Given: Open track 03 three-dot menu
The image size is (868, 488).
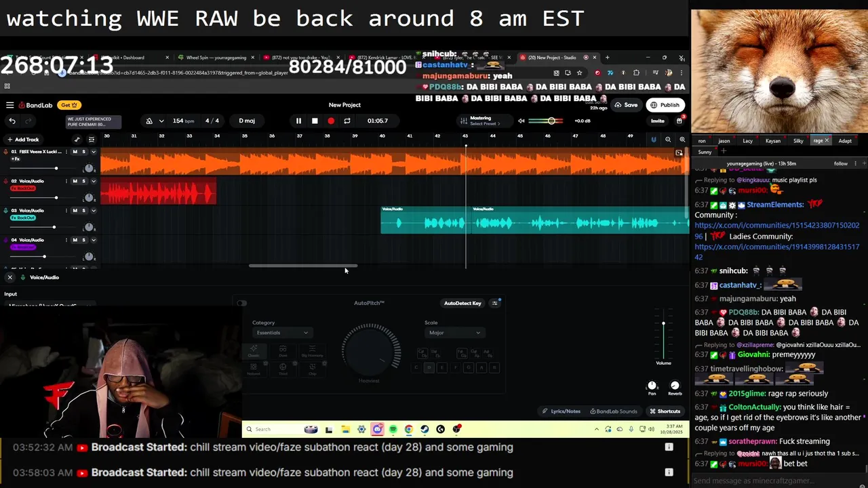Looking at the screenshot, I should (x=66, y=210).
